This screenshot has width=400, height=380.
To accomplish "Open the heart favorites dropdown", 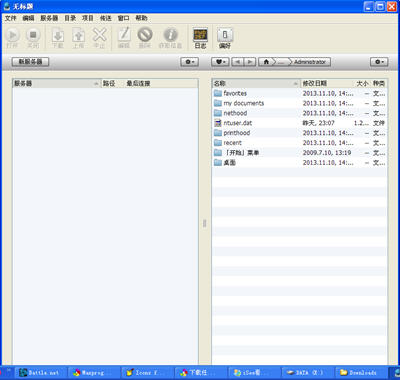I will (x=220, y=62).
